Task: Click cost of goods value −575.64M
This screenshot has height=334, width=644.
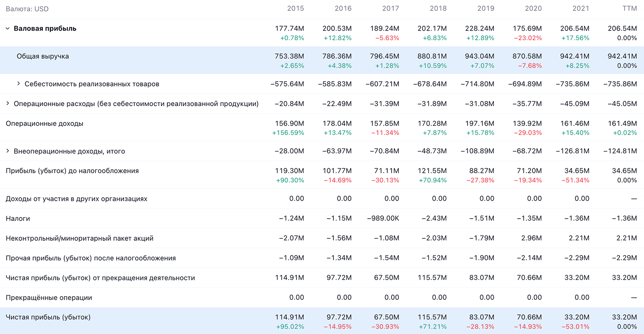Action: pos(287,84)
